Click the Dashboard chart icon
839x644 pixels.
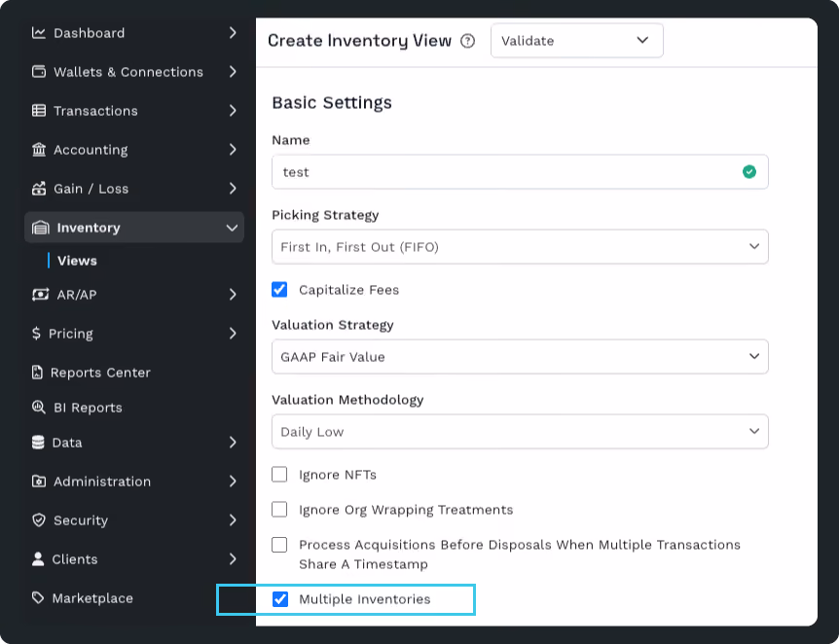[39, 33]
